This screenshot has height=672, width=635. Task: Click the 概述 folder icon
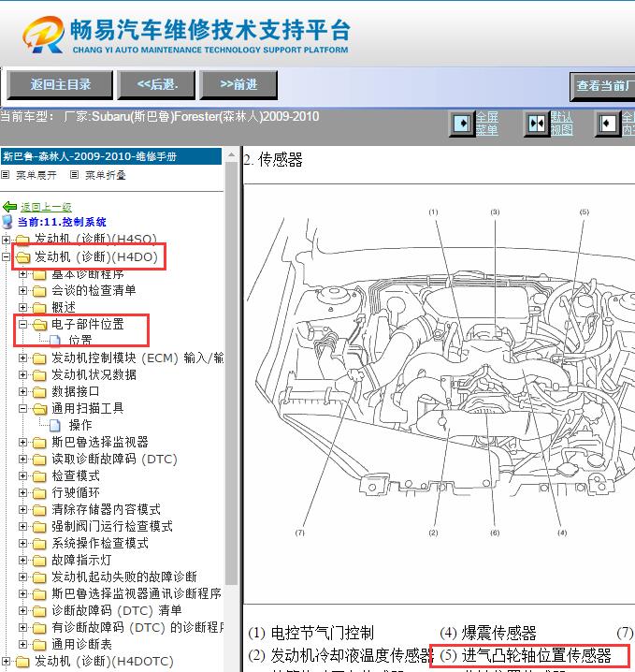(x=40, y=308)
